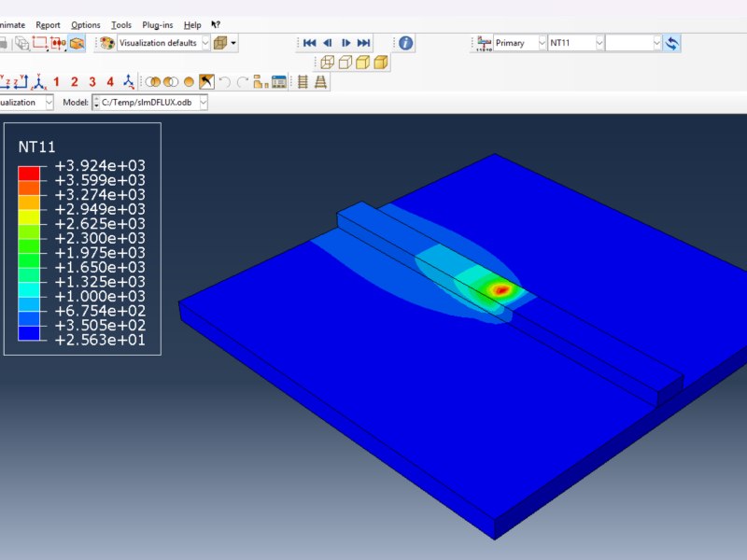Screen dimensions: 747x560
Task: Open the Report menu
Action: (48, 25)
